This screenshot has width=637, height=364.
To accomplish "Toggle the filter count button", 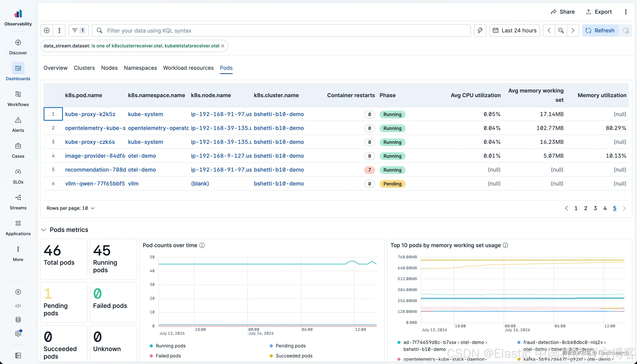I will (79, 30).
